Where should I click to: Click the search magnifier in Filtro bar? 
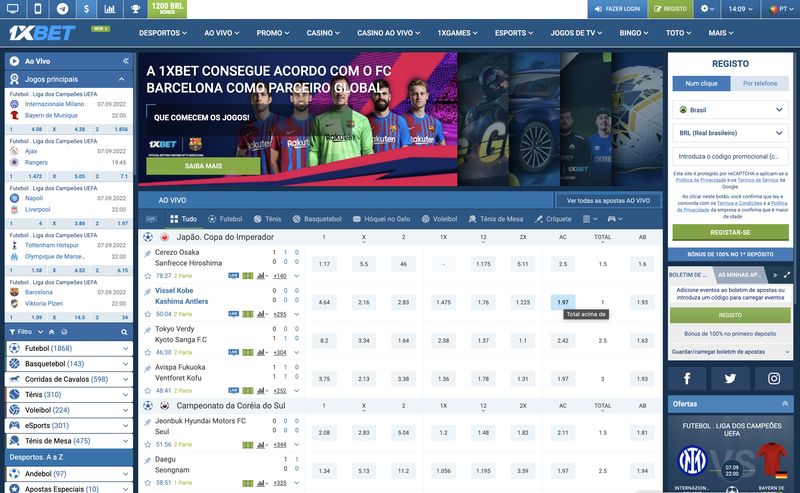point(124,332)
